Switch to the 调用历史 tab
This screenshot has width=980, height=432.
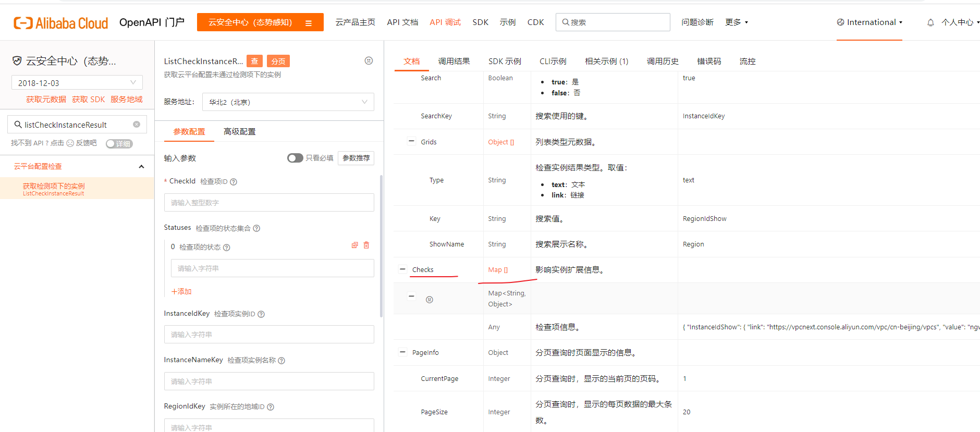(663, 61)
